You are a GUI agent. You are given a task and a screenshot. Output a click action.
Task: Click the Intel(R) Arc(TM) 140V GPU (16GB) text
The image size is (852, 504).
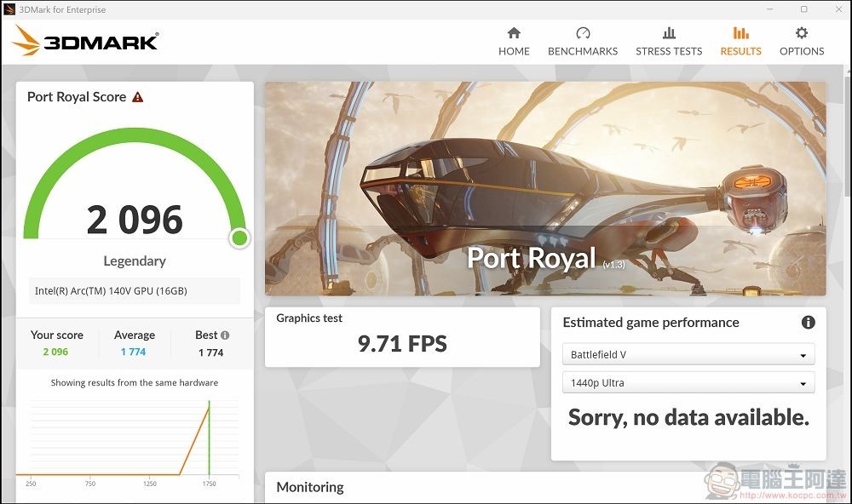click(x=111, y=290)
